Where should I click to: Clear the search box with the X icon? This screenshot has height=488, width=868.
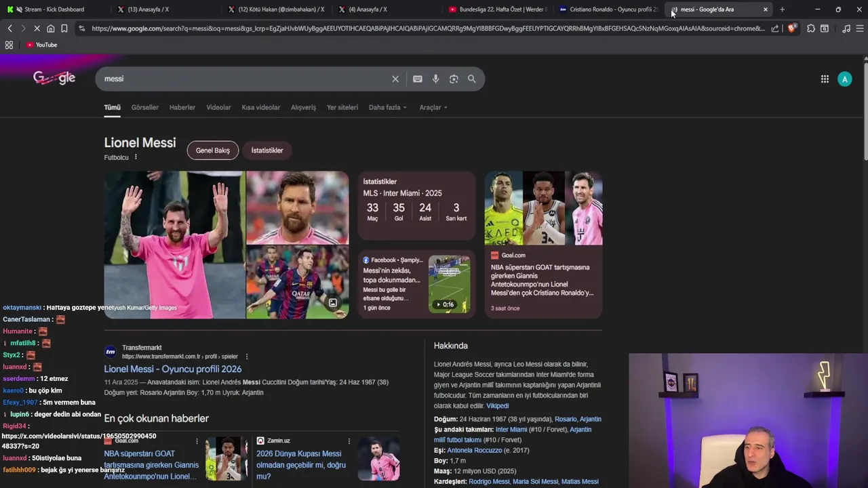395,79
